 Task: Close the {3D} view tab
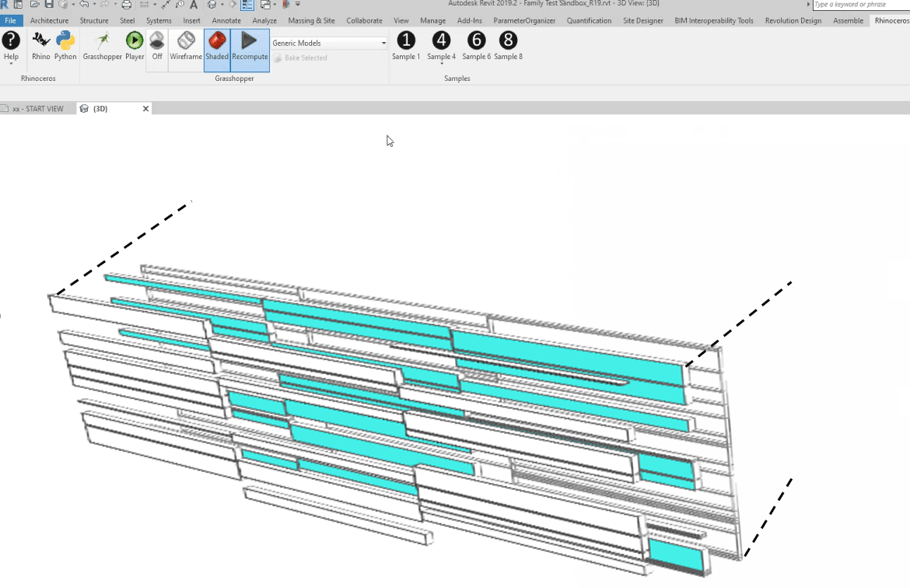pos(145,109)
